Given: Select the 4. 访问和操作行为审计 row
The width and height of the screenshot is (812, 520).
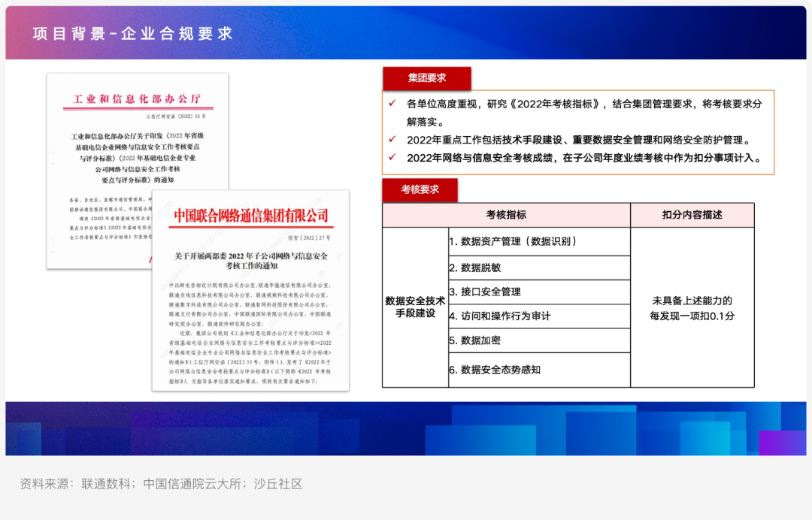Looking at the screenshot, I should tap(538, 316).
